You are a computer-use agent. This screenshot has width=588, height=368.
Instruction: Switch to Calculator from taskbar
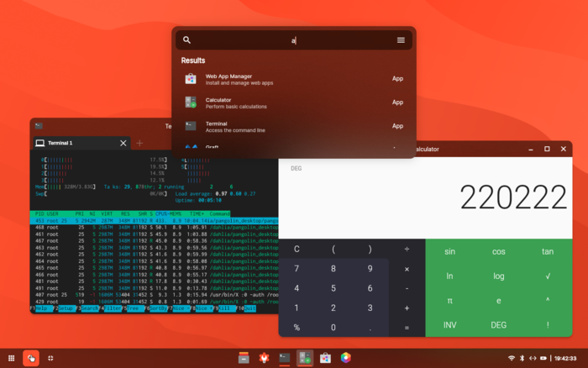point(305,358)
